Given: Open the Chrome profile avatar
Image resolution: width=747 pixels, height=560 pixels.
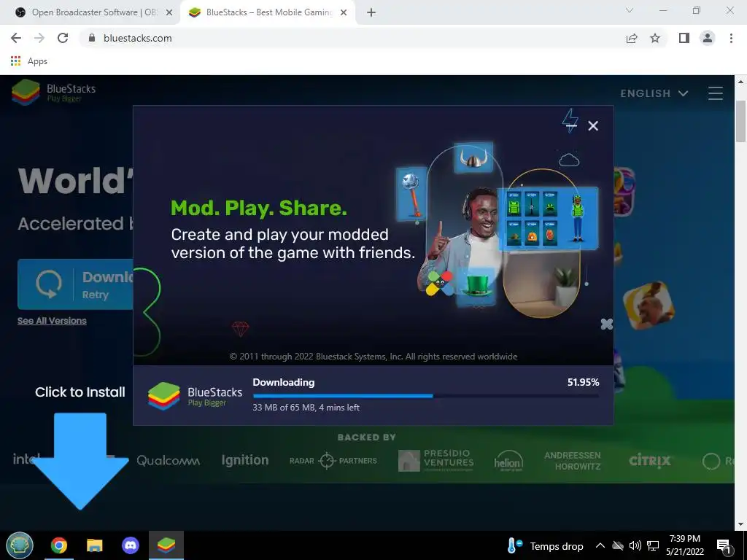Looking at the screenshot, I should 708,38.
